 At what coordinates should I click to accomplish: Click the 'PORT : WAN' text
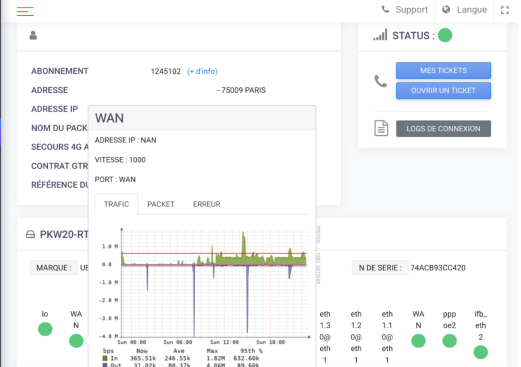tap(115, 179)
